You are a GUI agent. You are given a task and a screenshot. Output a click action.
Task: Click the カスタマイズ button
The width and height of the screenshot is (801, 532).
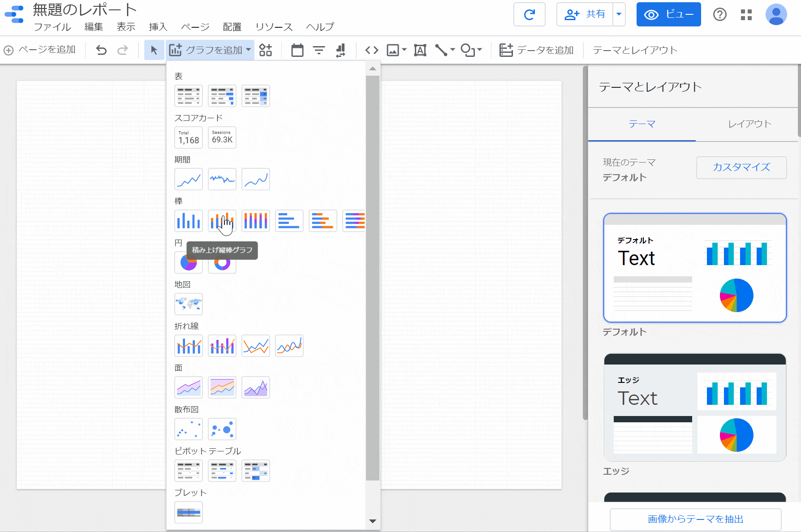point(741,167)
